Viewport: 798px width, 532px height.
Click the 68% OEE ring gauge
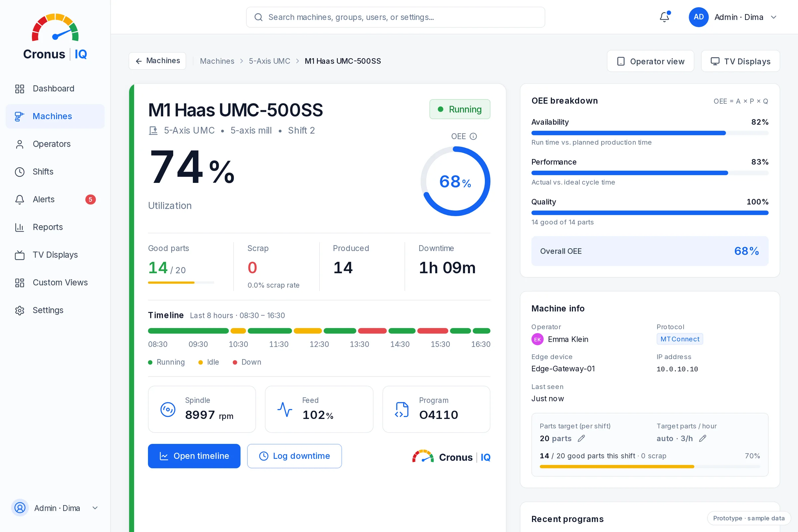click(x=455, y=181)
